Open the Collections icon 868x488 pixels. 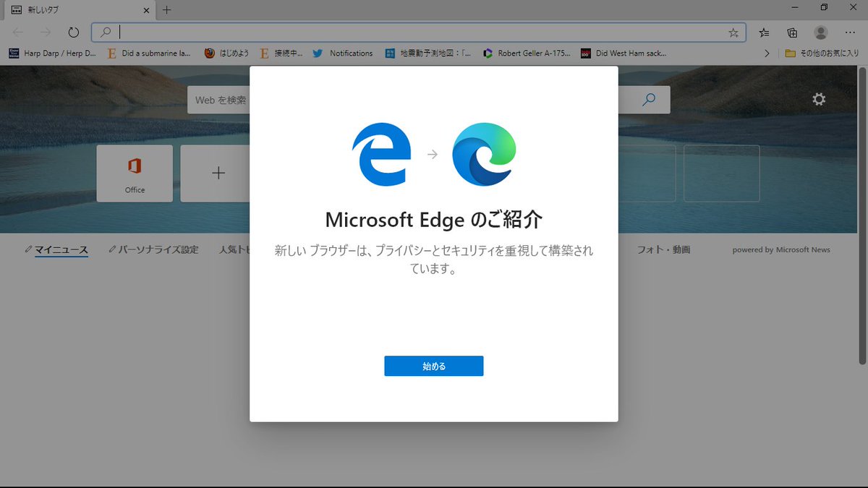(x=792, y=33)
